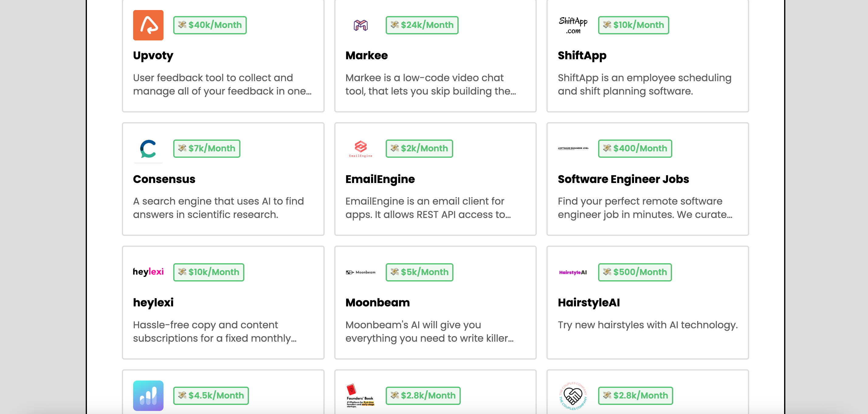Click the HairstyleAI pink logo

[573, 272]
